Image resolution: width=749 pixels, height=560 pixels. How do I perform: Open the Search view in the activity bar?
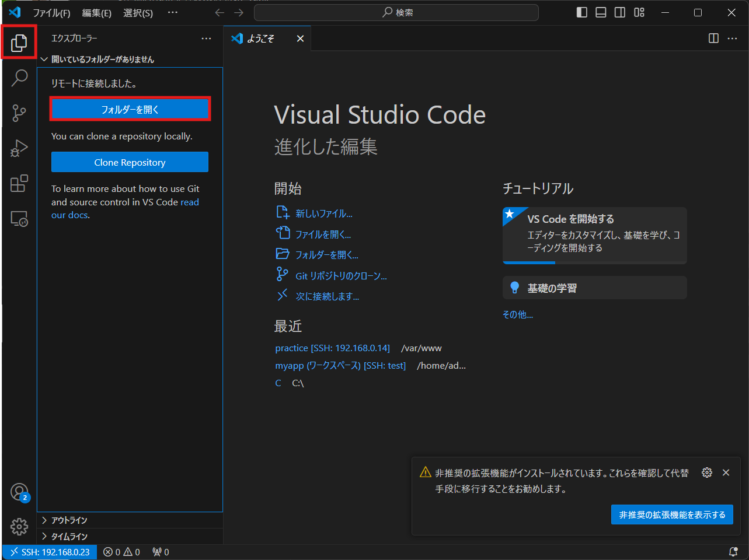[19, 78]
